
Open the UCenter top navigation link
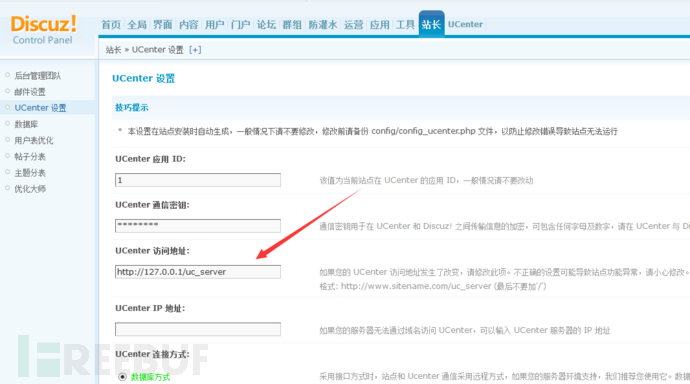point(465,25)
